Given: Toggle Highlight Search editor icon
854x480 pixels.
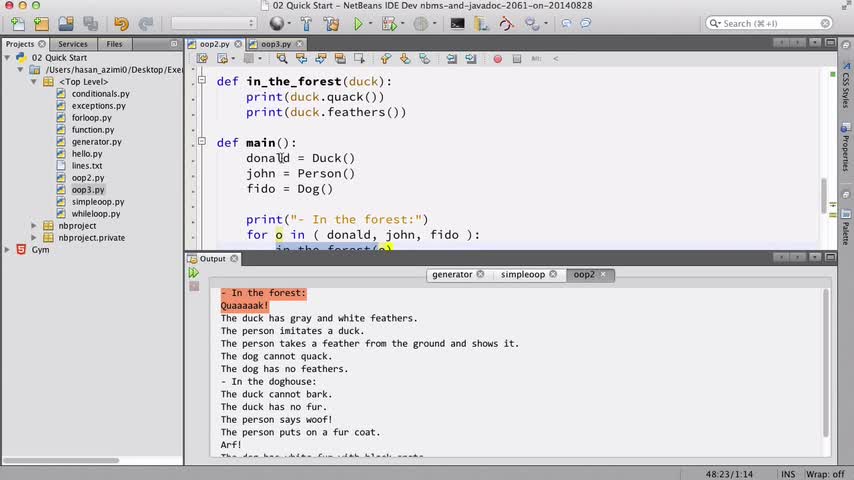Looking at the screenshot, I should (x=340, y=59).
